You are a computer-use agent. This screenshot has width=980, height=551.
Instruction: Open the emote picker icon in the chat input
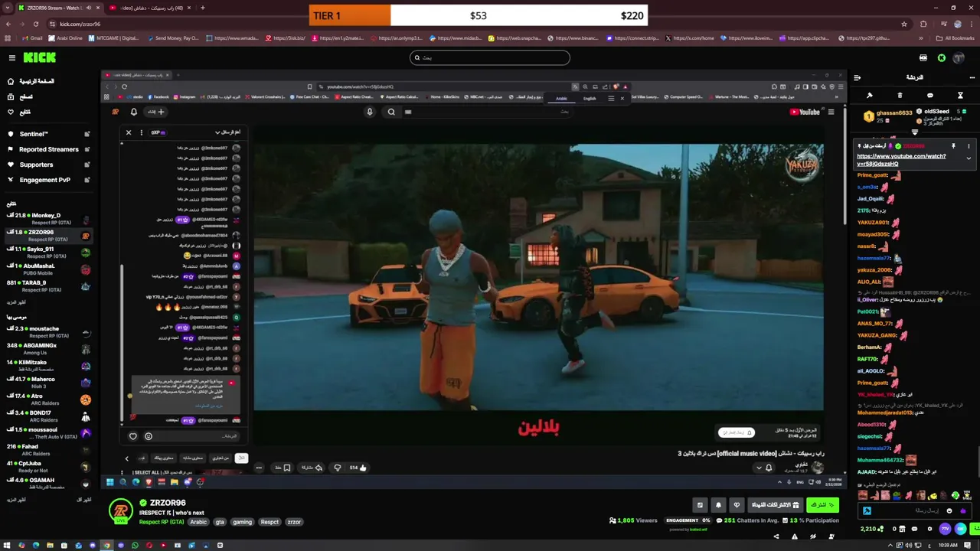click(949, 511)
